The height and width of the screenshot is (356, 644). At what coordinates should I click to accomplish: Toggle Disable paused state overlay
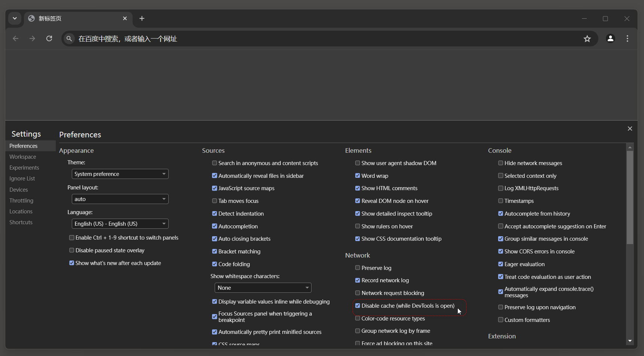[71, 250]
